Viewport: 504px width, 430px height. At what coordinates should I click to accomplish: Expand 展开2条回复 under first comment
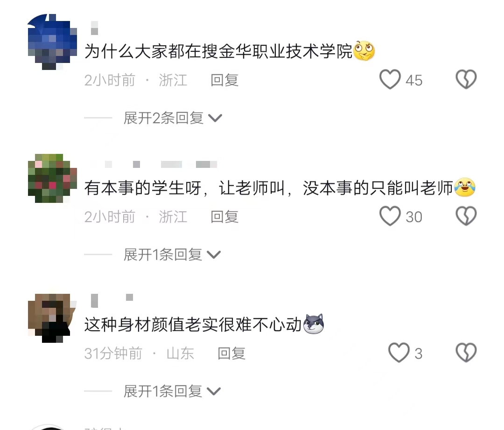pos(173,118)
